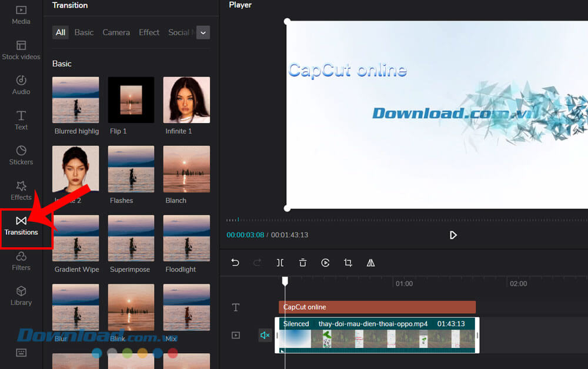The height and width of the screenshot is (369, 588).
Task: Open the Filters panel
Action: [x=21, y=261]
